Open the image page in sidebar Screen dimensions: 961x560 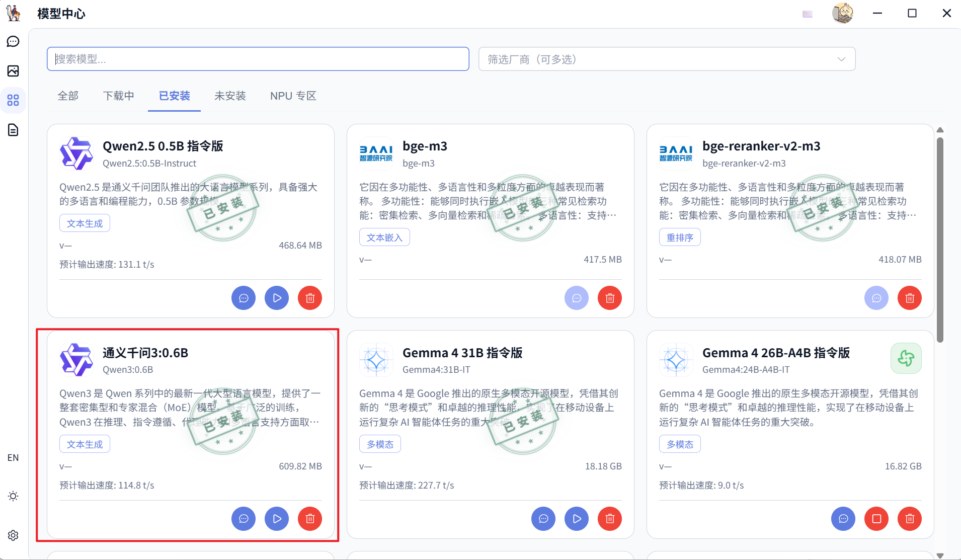(x=13, y=71)
